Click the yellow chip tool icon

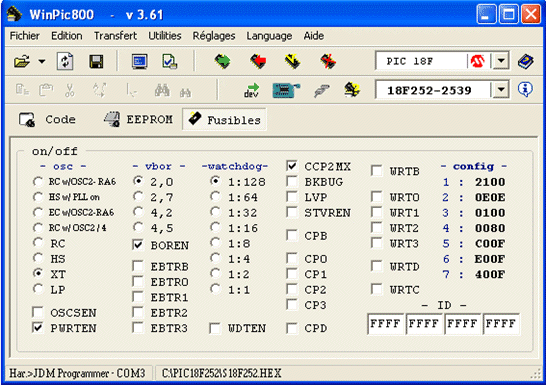pos(352,90)
